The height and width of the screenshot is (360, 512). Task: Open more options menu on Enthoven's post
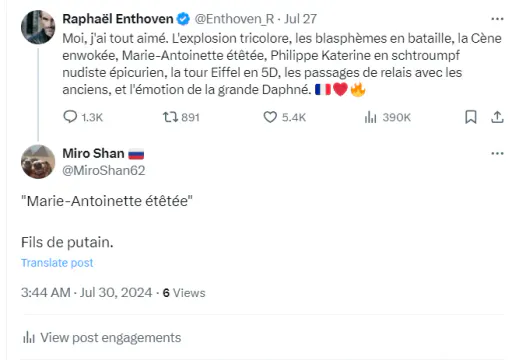497,19
